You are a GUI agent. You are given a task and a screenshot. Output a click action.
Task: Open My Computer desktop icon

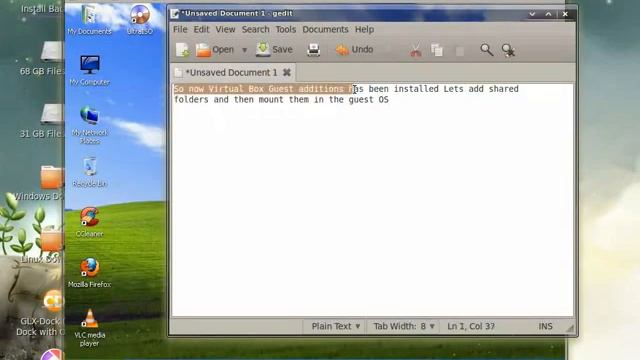click(89, 70)
